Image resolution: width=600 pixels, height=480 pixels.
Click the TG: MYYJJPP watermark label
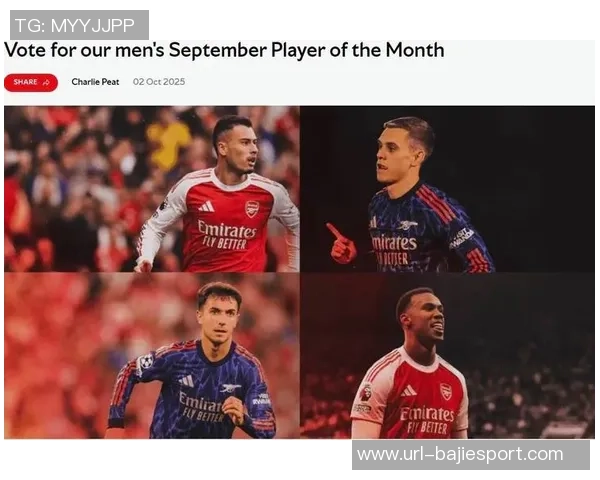(76, 25)
